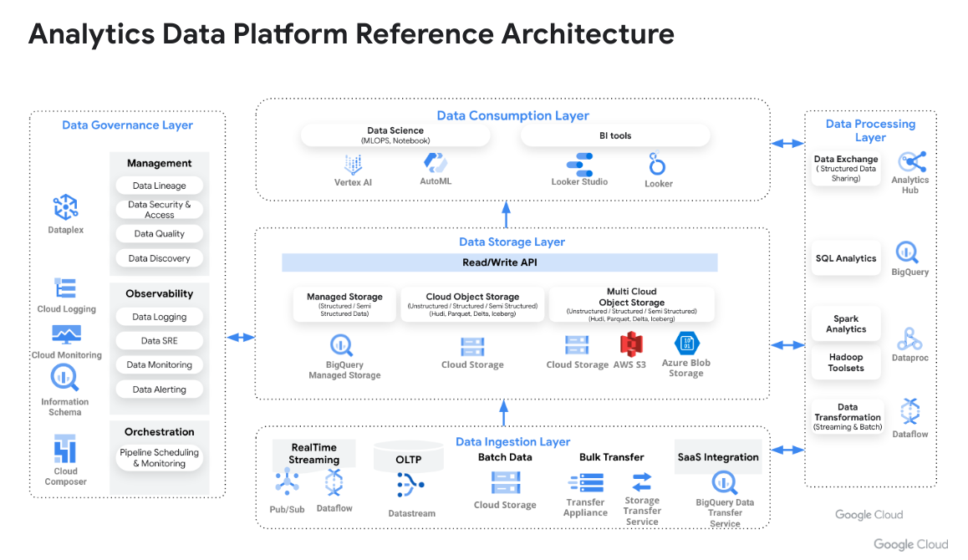The width and height of the screenshot is (968, 560).
Task: Select the Analytics Hub icon
Action: (x=909, y=162)
